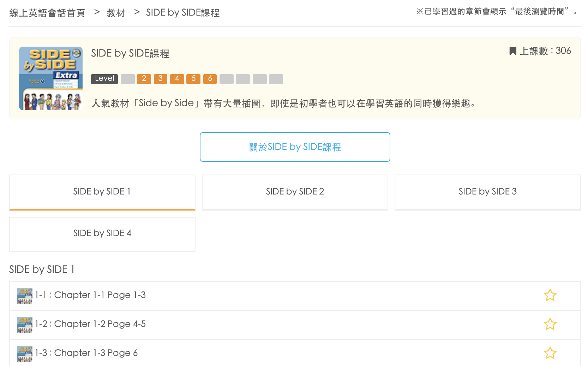
Task: Favorite Chapter 1-3 with the star icon
Action: coord(550,353)
